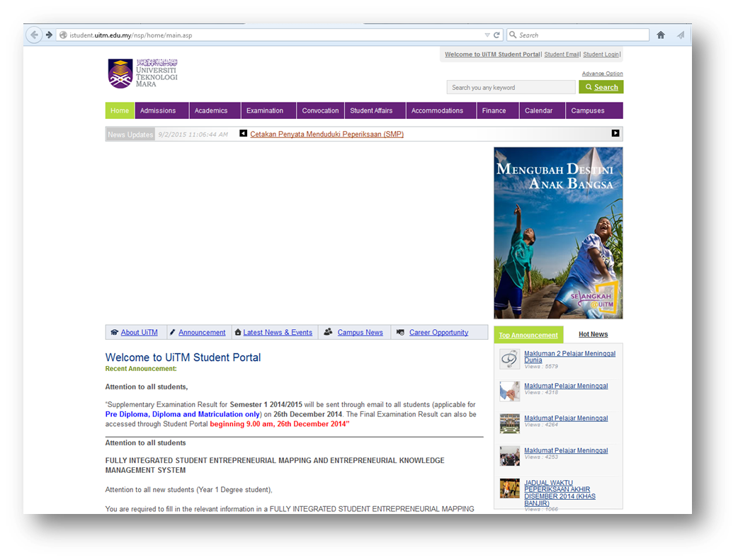738x560 pixels.
Task: Open the Student Email link
Action: point(562,55)
